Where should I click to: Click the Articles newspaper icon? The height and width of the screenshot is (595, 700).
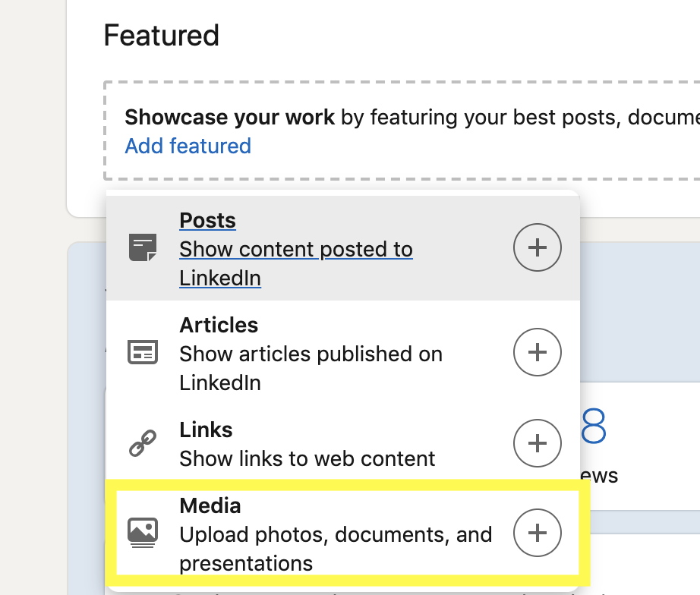click(143, 352)
